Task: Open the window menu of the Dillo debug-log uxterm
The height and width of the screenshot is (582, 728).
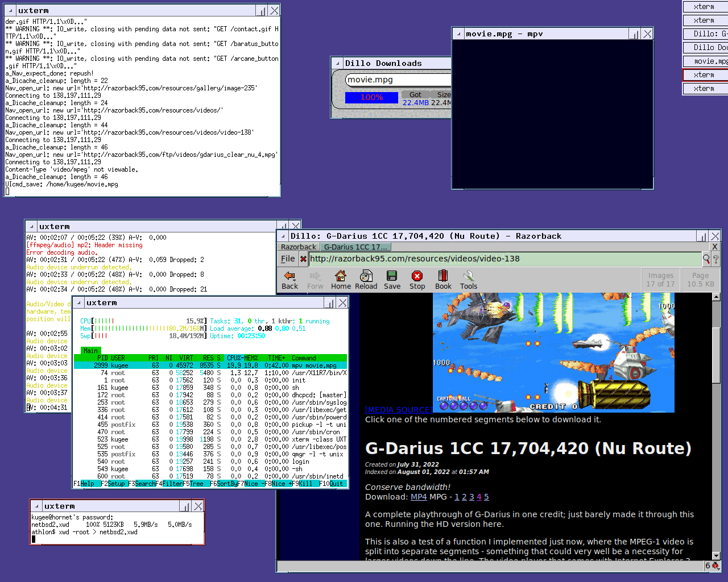Action: (10, 11)
